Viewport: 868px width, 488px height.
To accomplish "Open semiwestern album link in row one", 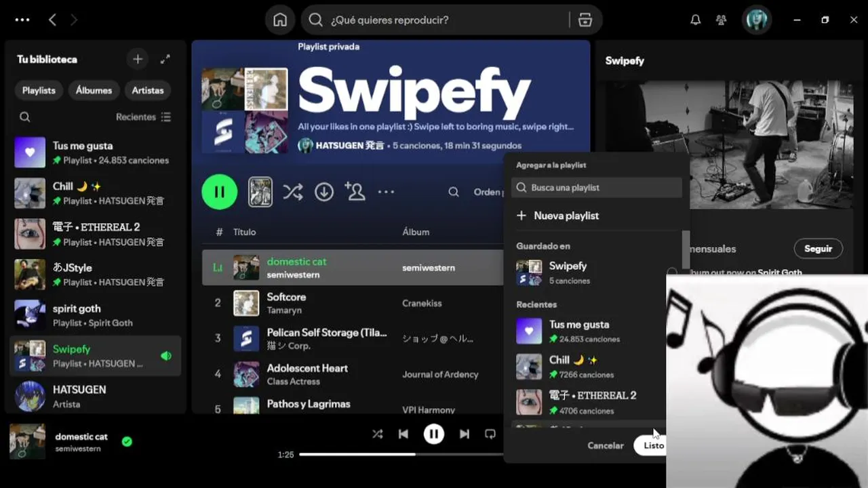I will pos(429,268).
